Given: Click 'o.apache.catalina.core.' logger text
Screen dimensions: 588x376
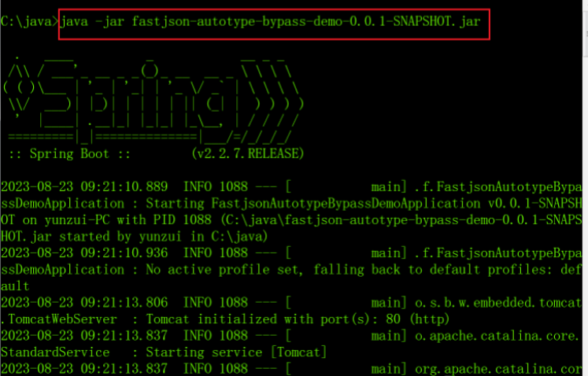Looking at the screenshot, I should 497,336.
